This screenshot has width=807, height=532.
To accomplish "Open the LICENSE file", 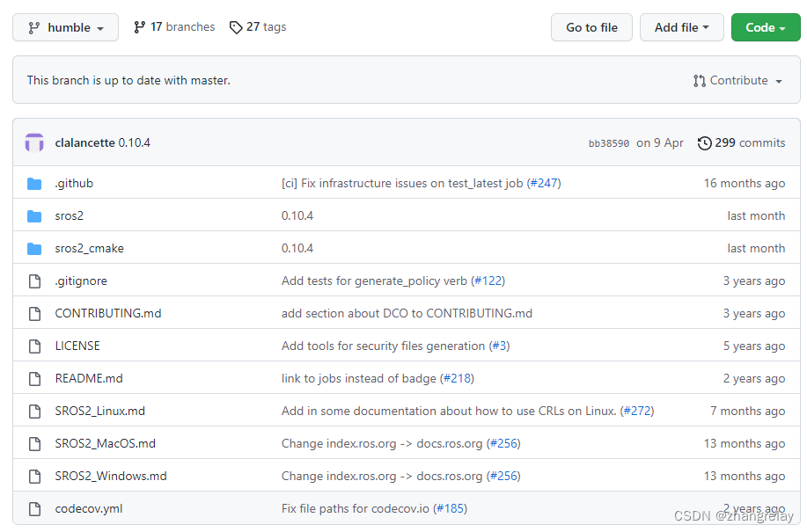I will coord(77,346).
